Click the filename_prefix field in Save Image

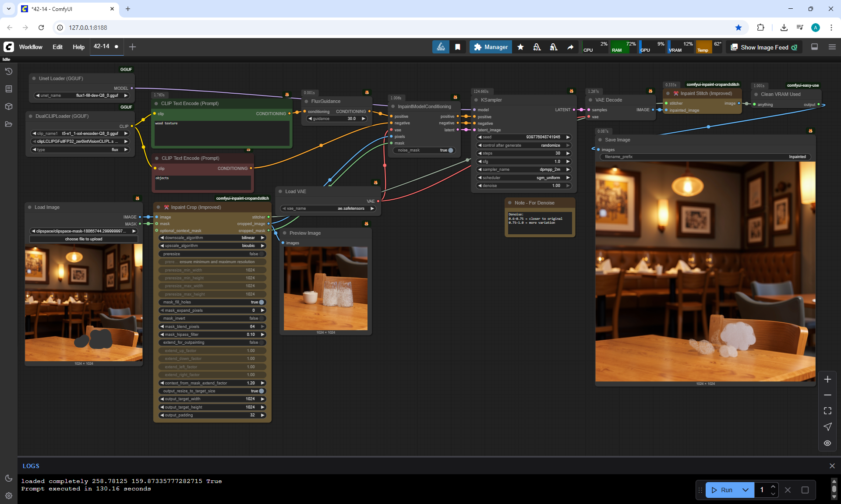coord(705,157)
